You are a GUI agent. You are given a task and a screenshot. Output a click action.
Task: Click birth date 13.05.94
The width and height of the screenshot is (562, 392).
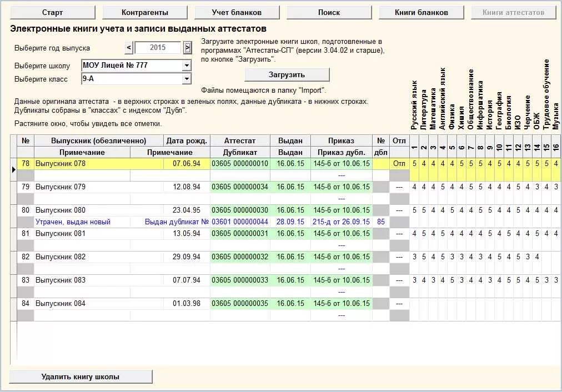[187, 234]
